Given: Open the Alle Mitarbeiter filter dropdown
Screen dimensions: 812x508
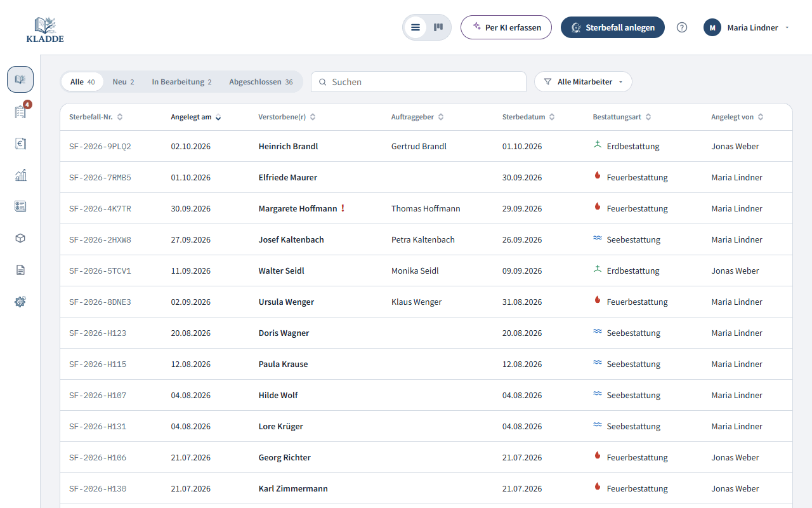Looking at the screenshot, I should point(583,82).
